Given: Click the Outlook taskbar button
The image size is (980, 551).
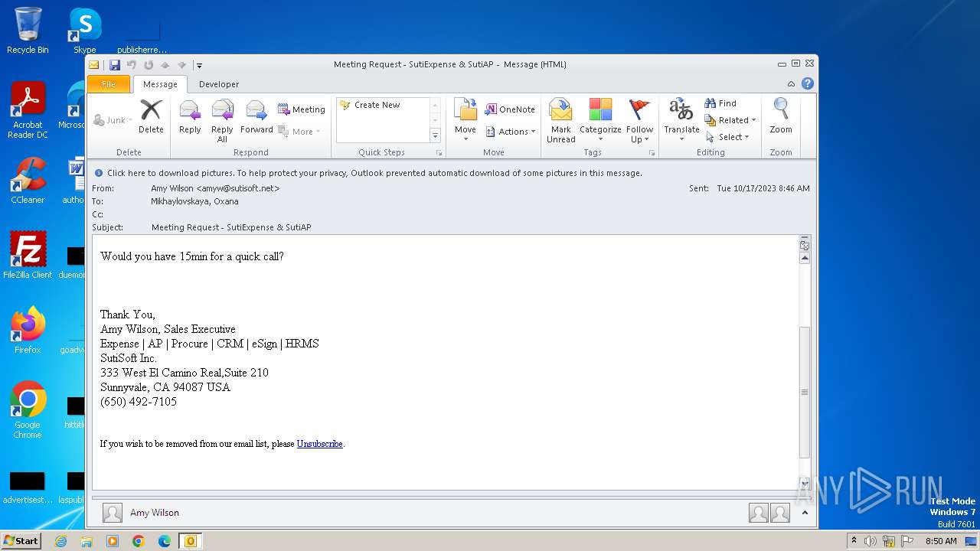Looking at the screenshot, I should [191, 541].
